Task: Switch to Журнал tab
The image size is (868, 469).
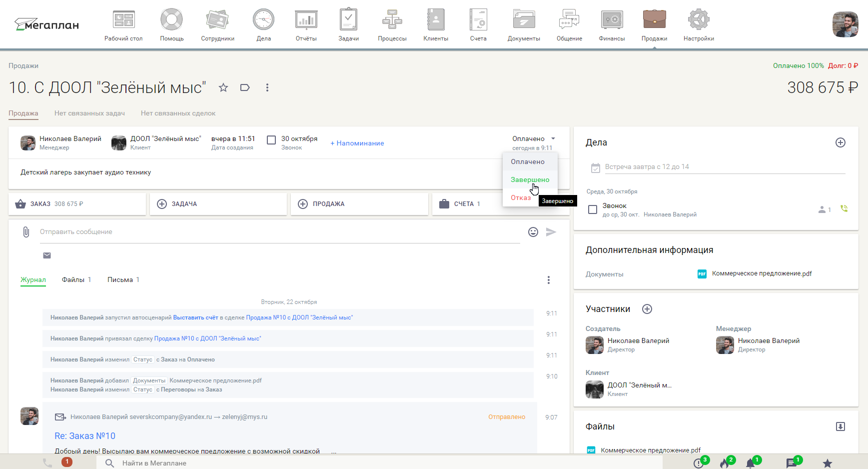Action: pos(33,280)
